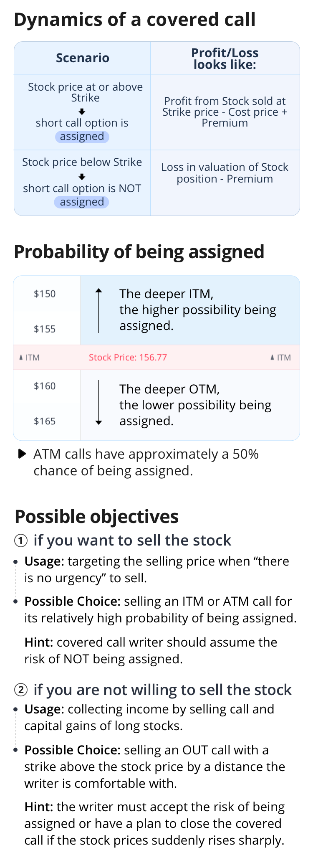Select the $165 strike price
The image size is (313, 868).
(x=45, y=421)
